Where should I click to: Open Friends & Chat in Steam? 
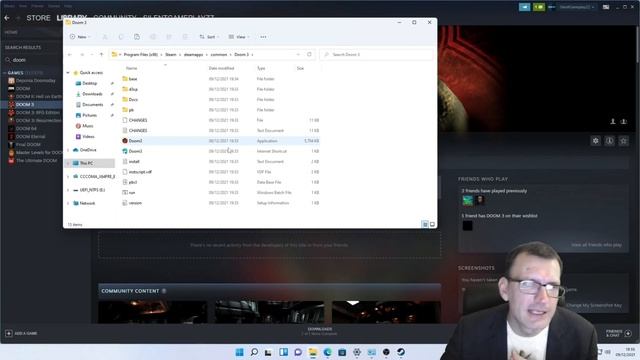618,333
